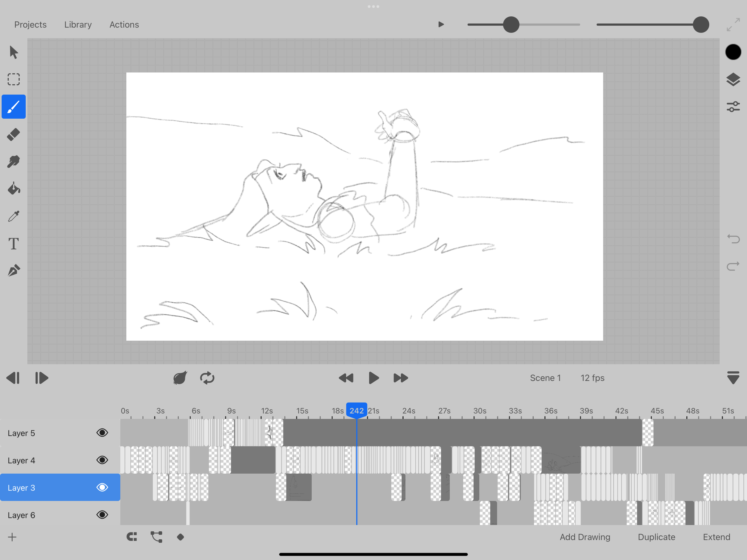
Task: Pick the marquee Selection tool
Action: tap(13, 79)
